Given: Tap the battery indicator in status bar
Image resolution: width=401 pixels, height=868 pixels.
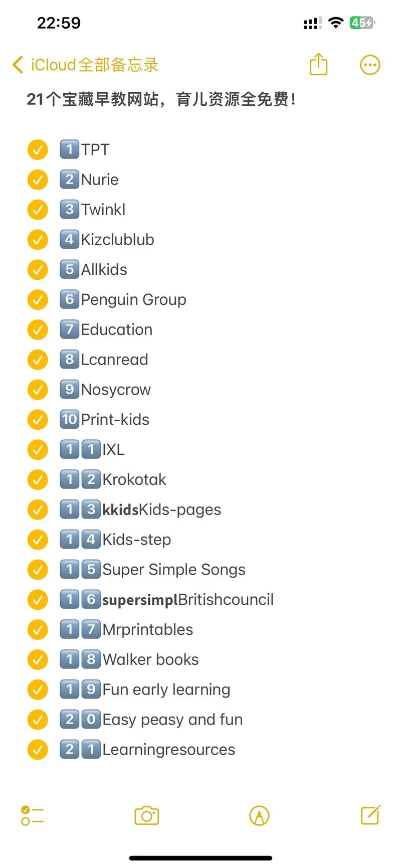Looking at the screenshot, I should point(362,23).
